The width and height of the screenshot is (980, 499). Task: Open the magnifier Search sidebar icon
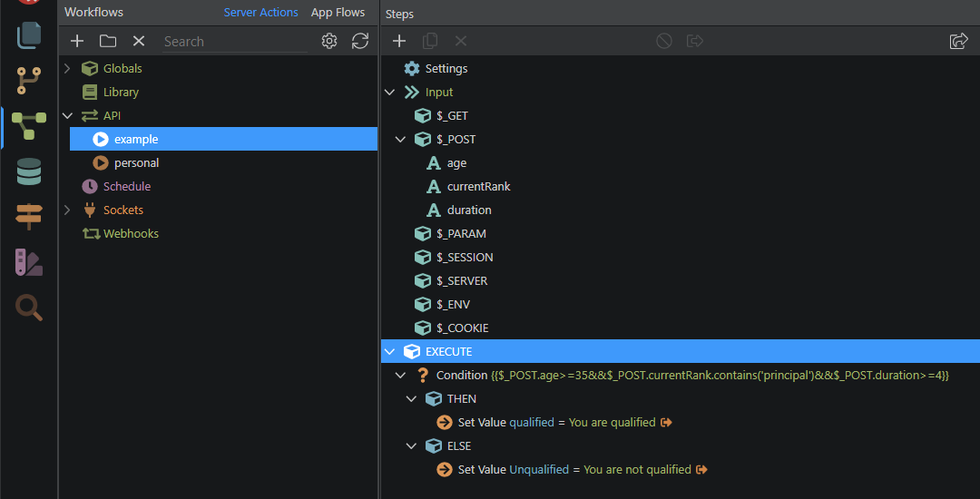[x=29, y=308]
